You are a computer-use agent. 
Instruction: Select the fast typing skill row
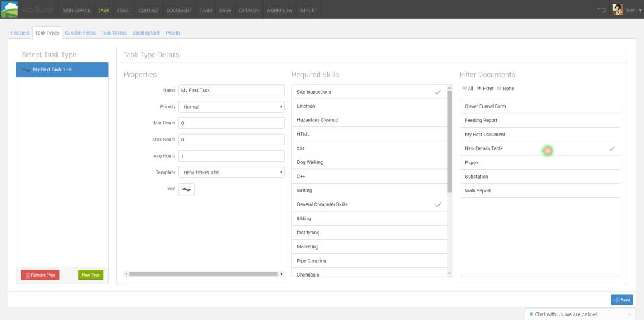tap(370, 233)
